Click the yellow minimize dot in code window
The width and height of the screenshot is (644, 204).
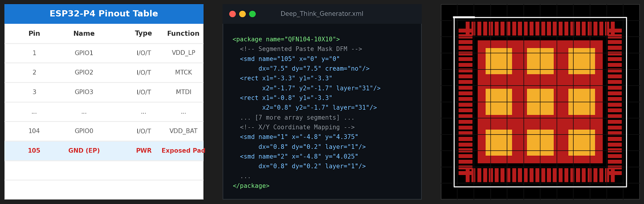click(x=242, y=14)
